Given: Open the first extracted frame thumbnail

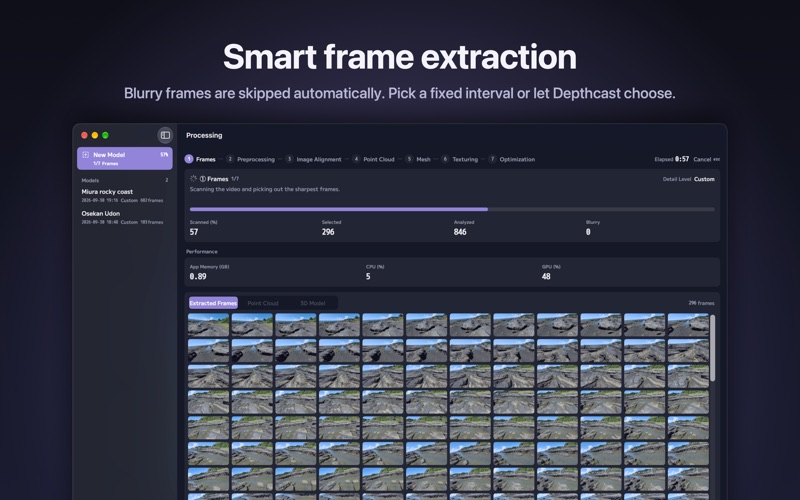Looking at the screenshot, I should 208,324.
